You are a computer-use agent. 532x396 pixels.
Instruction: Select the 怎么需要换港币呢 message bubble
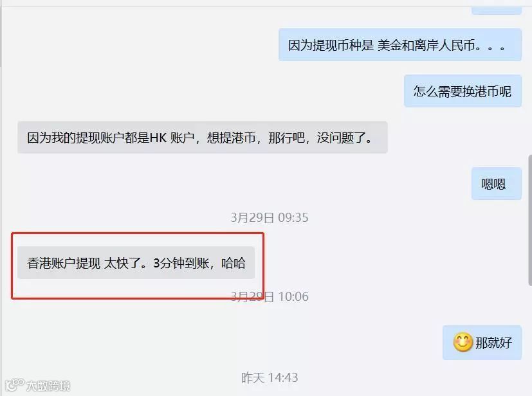pyautogui.click(x=463, y=91)
